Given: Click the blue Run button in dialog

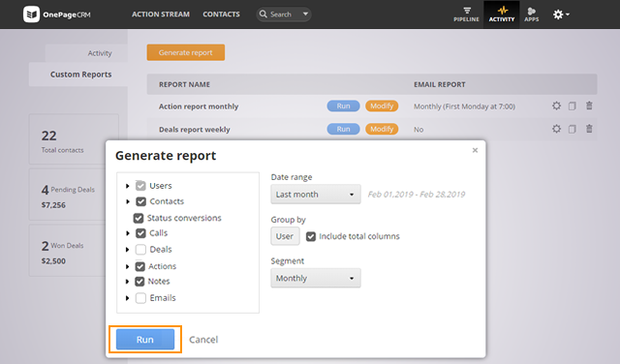Looking at the screenshot, I should coord(145,339).
